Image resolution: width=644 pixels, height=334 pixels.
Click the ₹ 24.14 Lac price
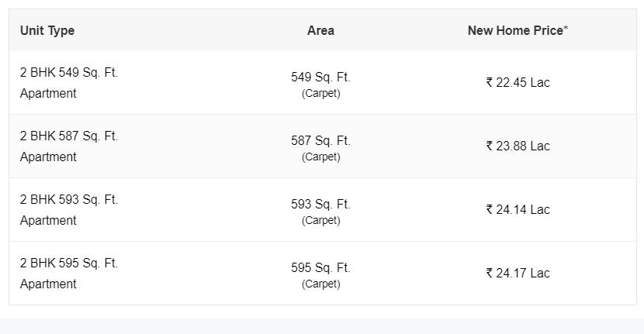pyautogui.click(x=518, y=210)
